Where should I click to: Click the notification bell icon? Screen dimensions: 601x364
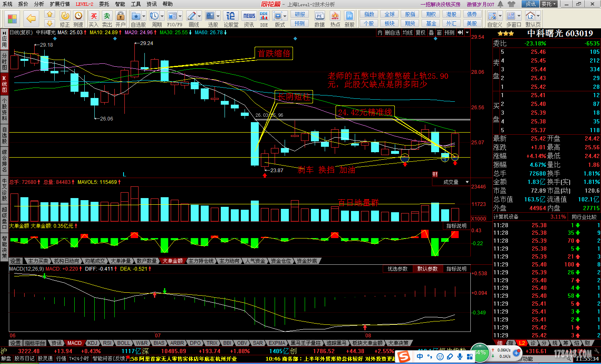pyautogui.click(x=501, y=4)
